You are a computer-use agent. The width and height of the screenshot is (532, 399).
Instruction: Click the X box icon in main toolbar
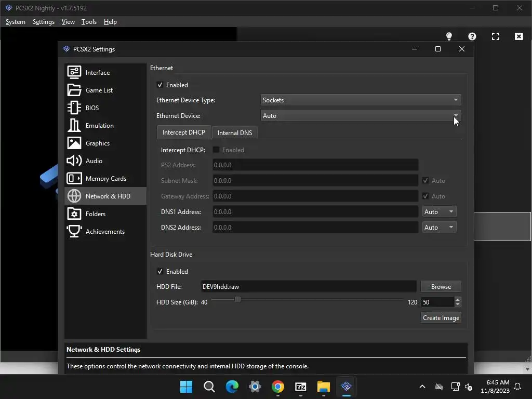point(519,36)
